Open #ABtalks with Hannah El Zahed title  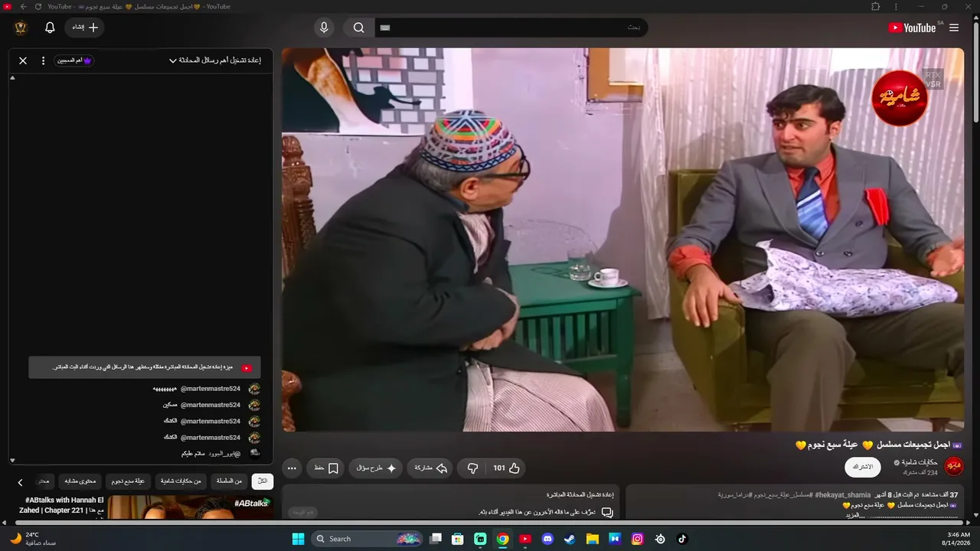tap(60, 505)
